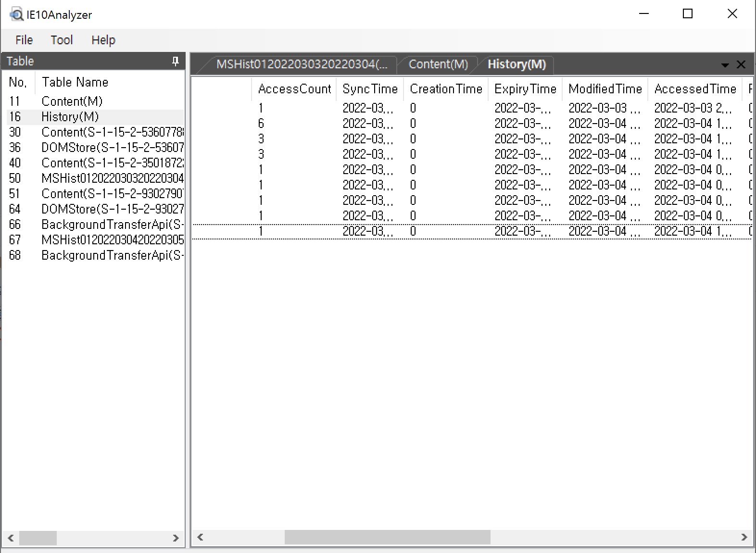The width and height of the screenshot is (756, 553).
Task: Sort by the AccessedTime column header
Action: (695, 89)
